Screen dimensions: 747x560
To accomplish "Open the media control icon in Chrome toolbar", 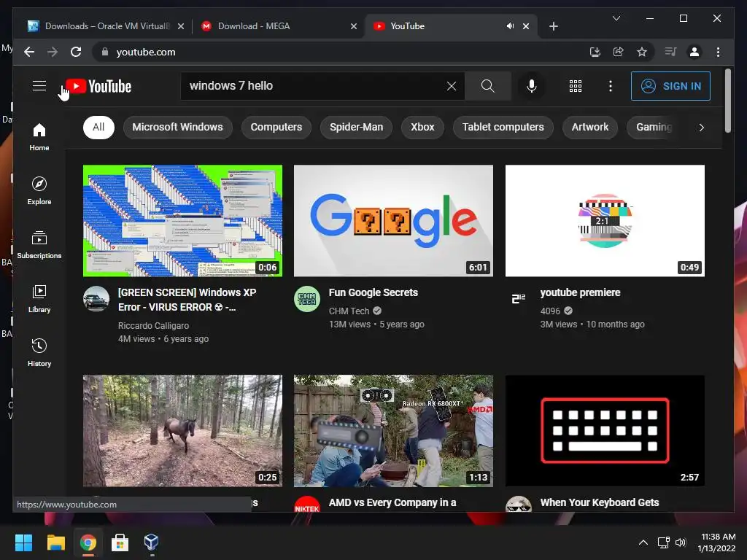I will (x=670, y=52).
